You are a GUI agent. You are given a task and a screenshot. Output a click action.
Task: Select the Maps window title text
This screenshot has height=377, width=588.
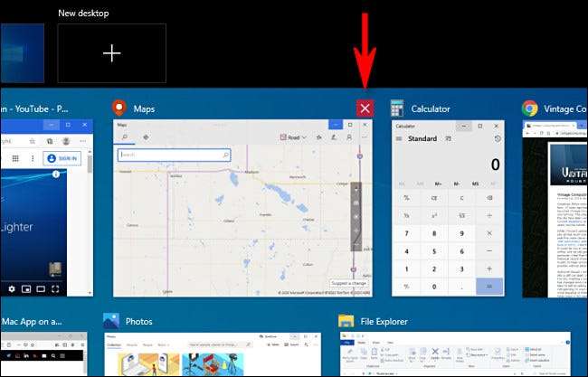[x=144, y=109]
